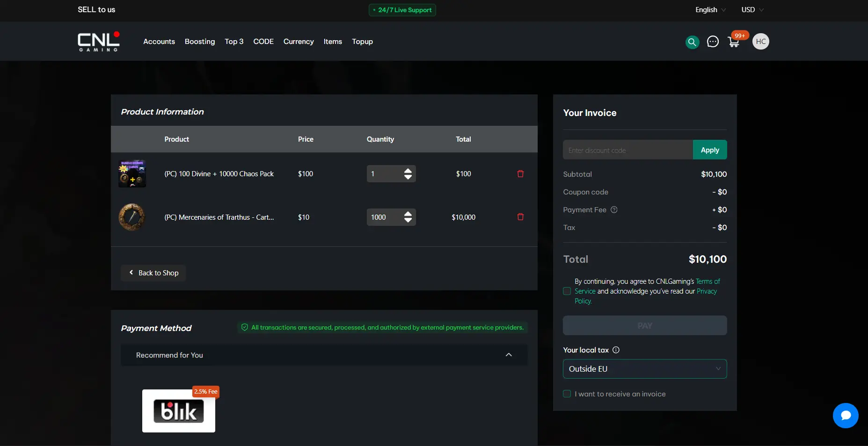This screenshot has height=446, width=868.
Task: Agree to the Terms of Service checkbox
Action: coord(567,291)
